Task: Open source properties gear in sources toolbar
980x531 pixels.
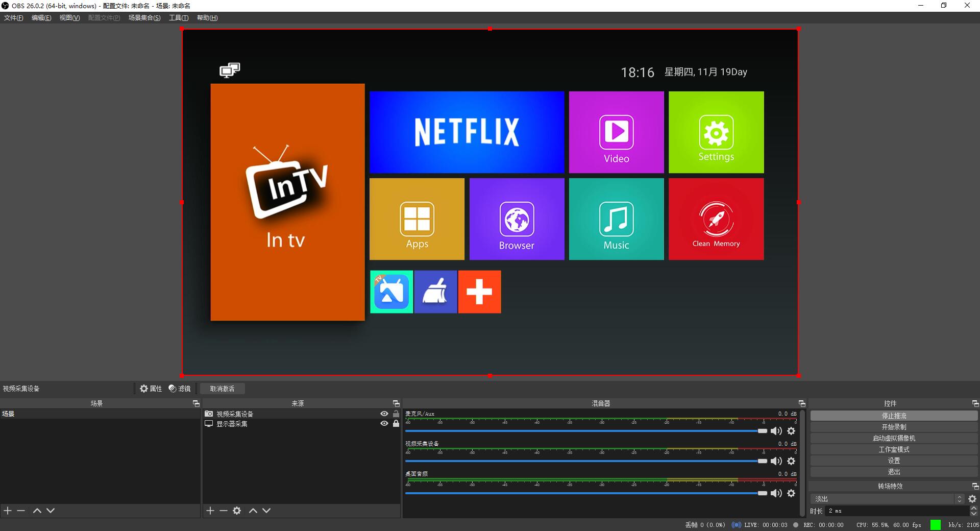Action: tap(237, 511)
